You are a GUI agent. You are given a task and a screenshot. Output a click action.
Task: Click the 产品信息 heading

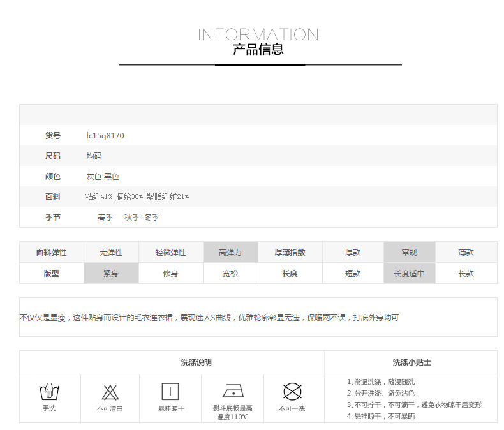pyautogui.click(x=258, y=50)
